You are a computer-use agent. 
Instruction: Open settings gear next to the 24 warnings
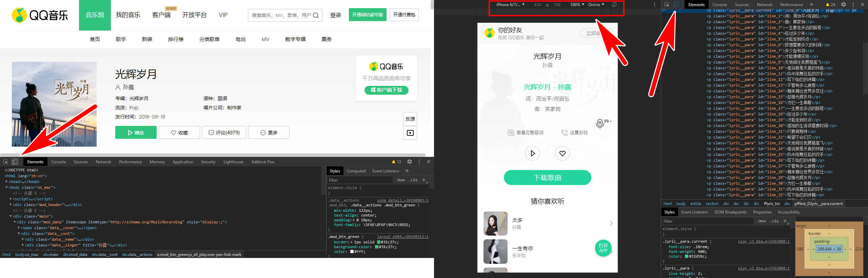(844, 4)
